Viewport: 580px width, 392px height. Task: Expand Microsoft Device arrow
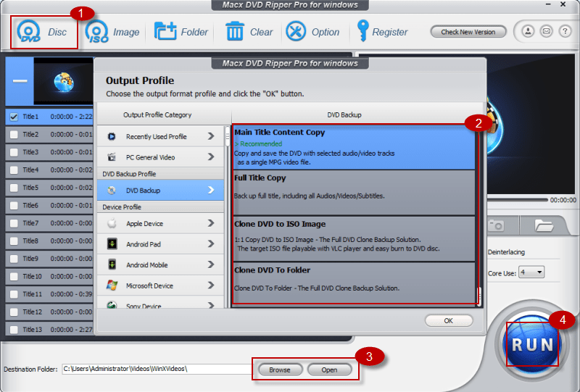211,285
